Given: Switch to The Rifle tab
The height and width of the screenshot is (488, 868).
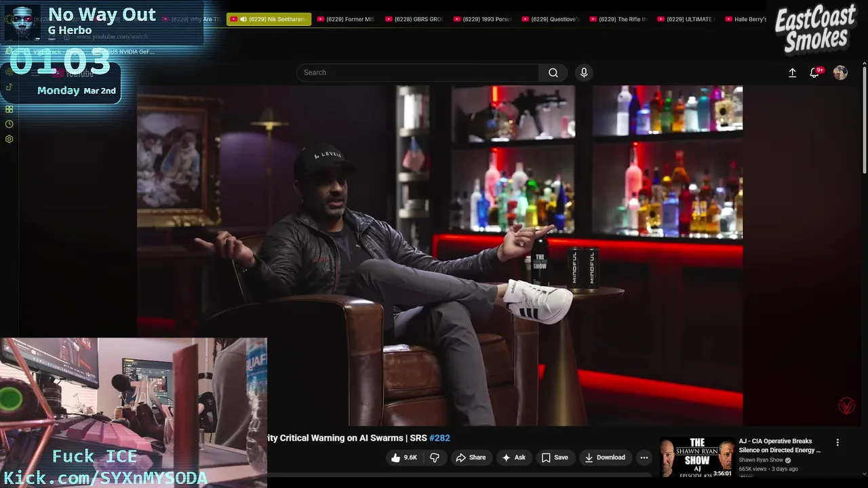Looking at the screenshot, I should (618, 19).
